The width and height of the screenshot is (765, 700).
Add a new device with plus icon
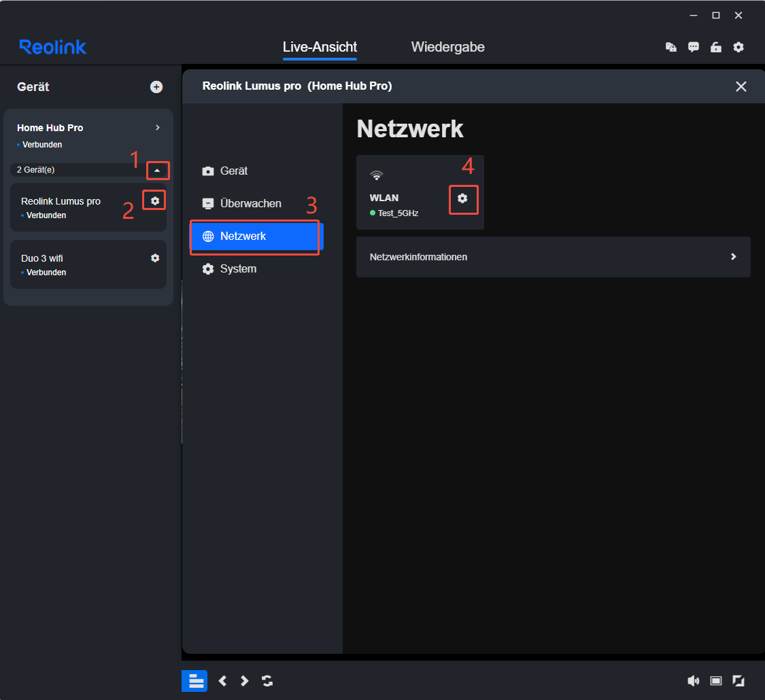156,87
